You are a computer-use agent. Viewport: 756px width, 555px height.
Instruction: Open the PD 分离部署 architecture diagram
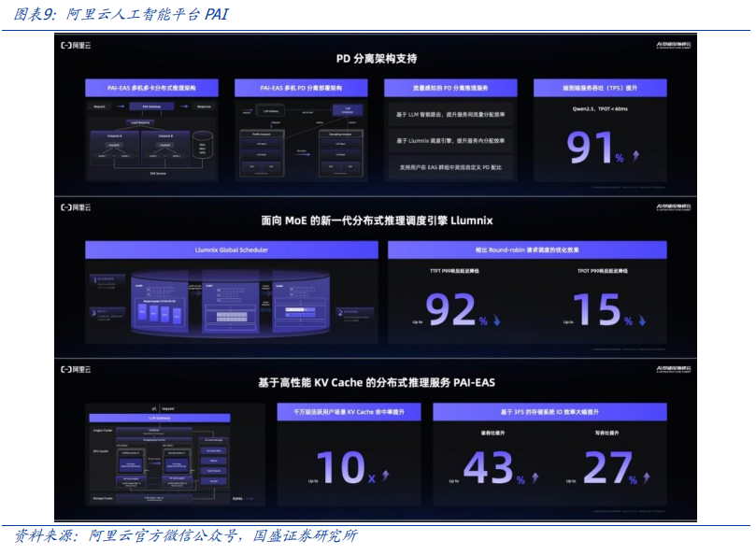(x=301, y=139)
